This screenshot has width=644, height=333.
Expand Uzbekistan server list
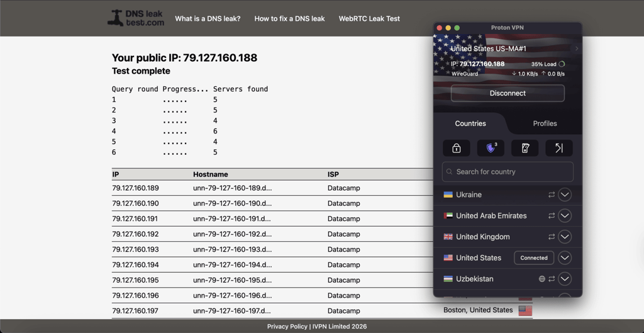[x=565, y=279]
